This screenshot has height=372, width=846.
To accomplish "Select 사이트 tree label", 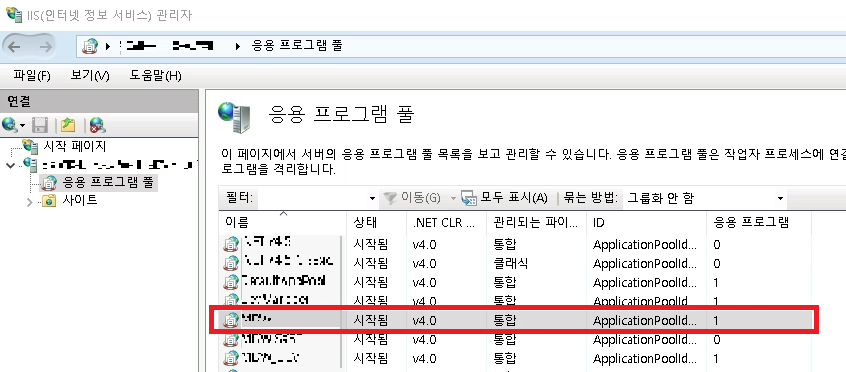I will coord(80,201).
